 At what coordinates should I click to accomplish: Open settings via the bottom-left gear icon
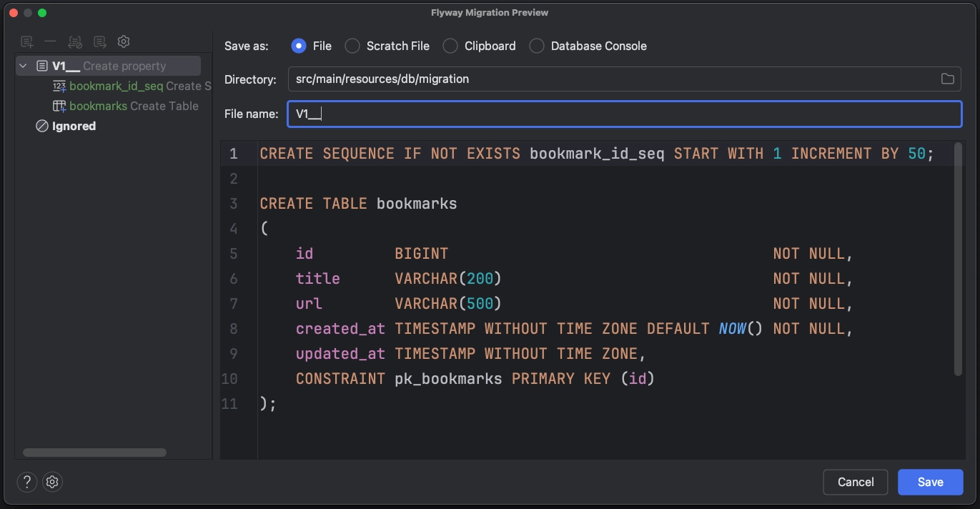pos(51,482)
